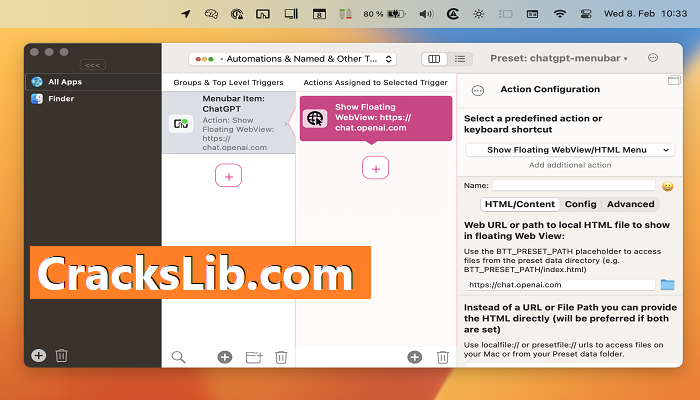Create a new trigger folder
Viewport: 700px width, 400px height.
254,357
